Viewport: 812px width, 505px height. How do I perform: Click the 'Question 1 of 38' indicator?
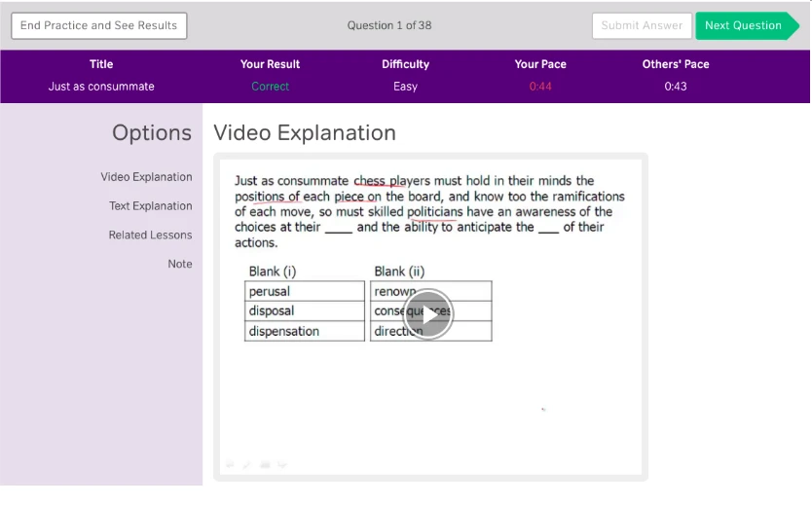[x=389, y=25]
